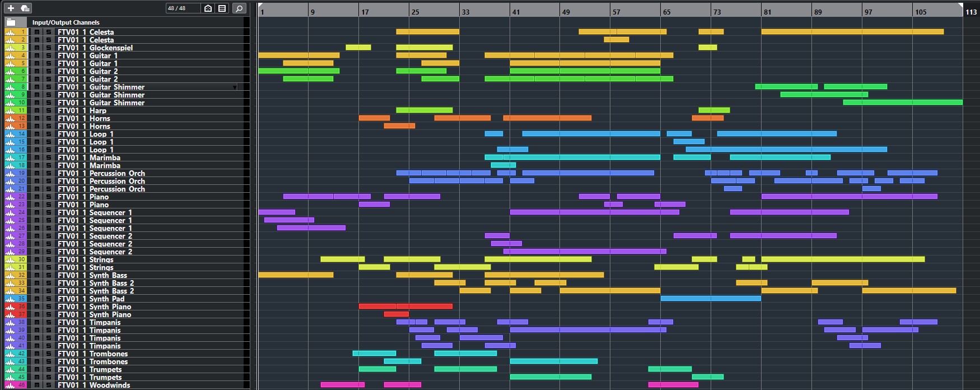
Task: Open the track presets icon beside Add Track
Action: point(25,8)
